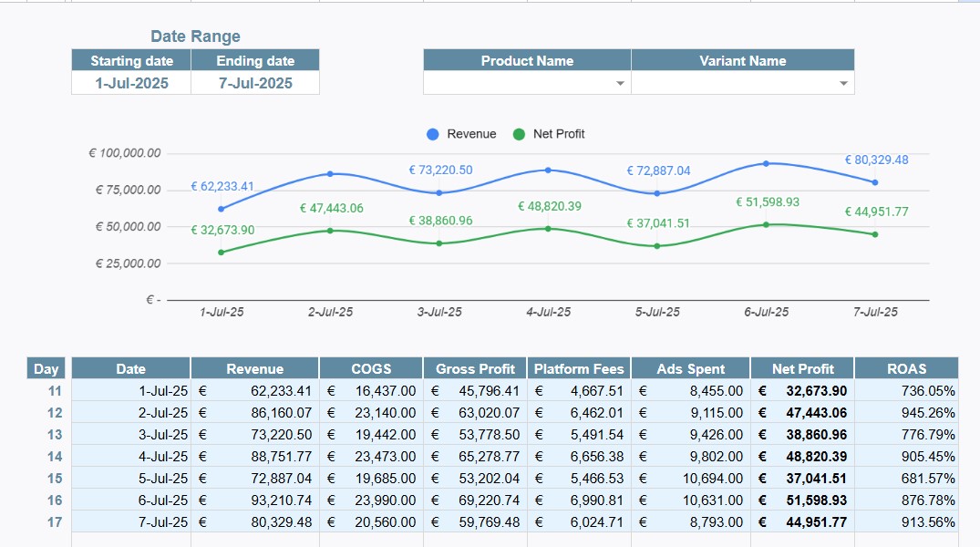
Task: Click Revenue data point for 1-Jul-25
Action: pos(221,209)
